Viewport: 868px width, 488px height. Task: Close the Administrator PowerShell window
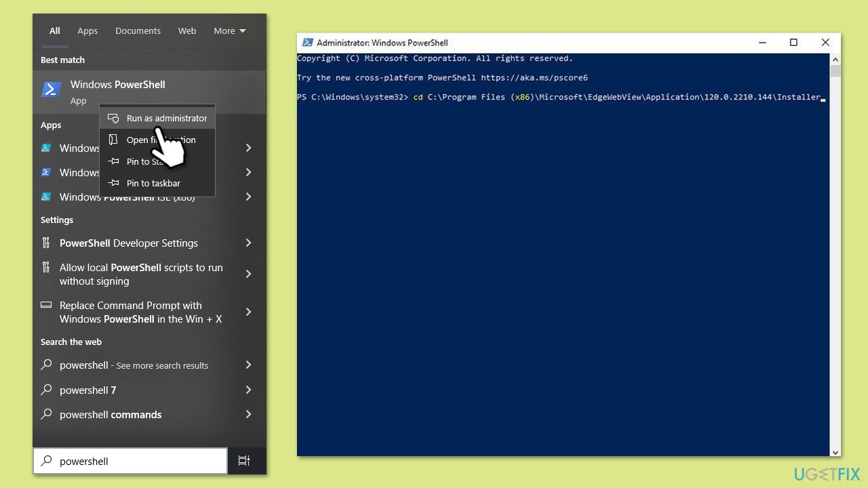(825, 42)
